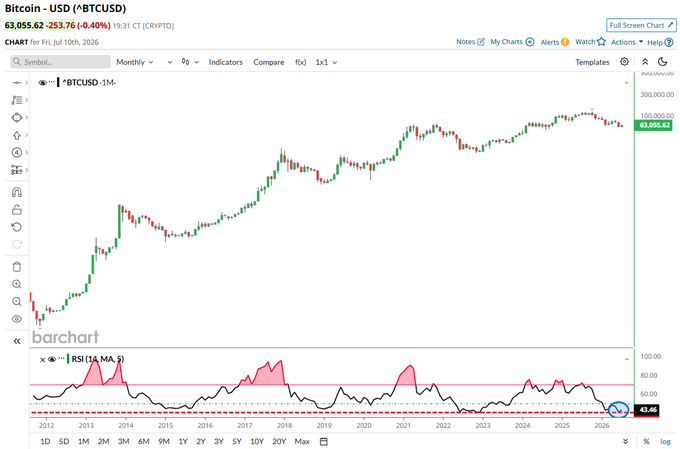
Task: Redo the chart action
Action: [16, 244]
